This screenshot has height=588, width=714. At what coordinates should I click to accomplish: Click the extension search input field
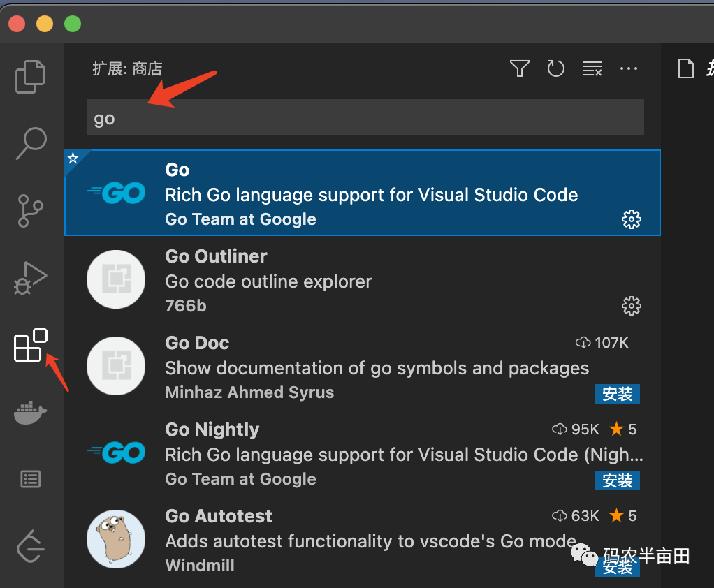(365, 118)
